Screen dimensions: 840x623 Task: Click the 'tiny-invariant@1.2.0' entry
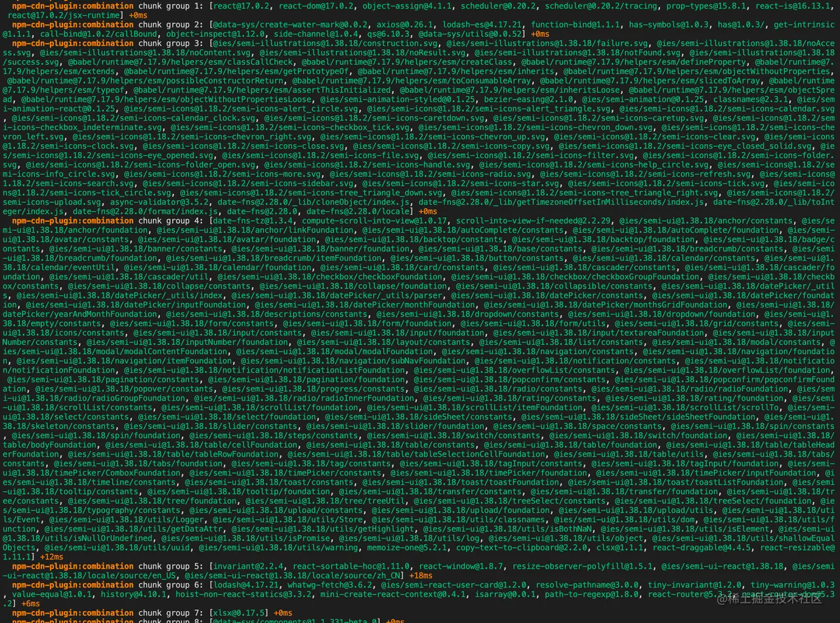[x=694, y=585]
